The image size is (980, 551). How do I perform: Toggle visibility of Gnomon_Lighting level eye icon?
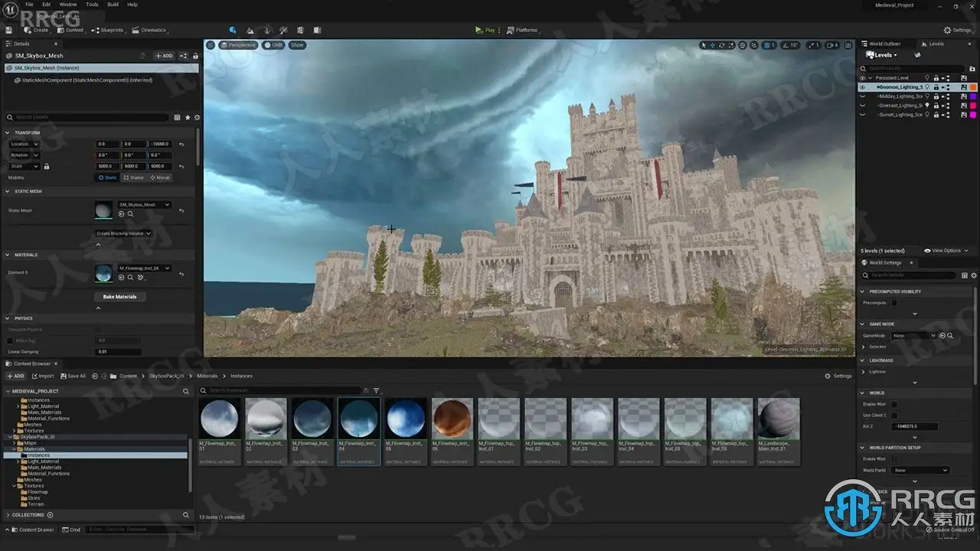[x=863, y=87]
